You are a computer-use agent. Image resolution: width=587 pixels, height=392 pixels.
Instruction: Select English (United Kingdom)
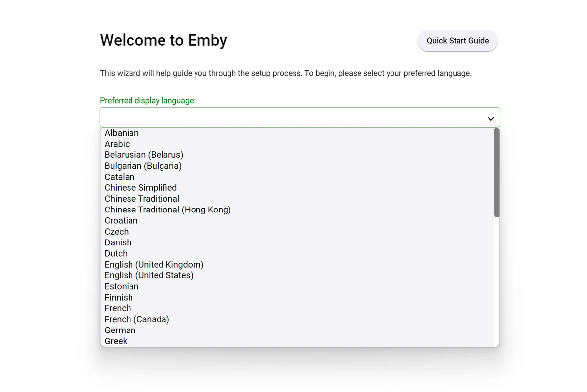[154, 265]
